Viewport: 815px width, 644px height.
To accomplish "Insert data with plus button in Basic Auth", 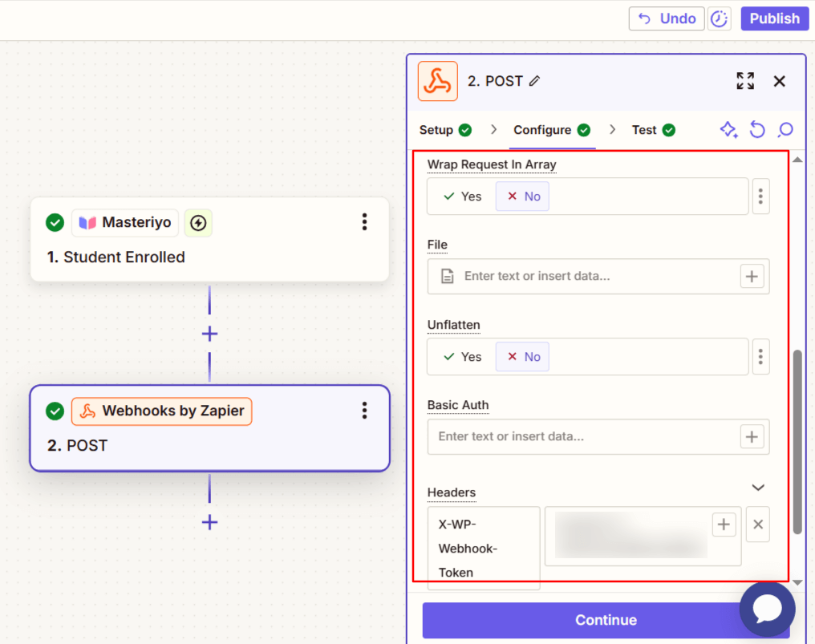I will [752, 436].
